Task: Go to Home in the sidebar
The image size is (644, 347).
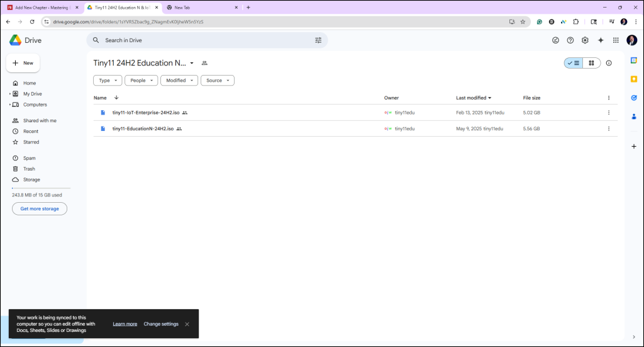Action: pos(30,83)
